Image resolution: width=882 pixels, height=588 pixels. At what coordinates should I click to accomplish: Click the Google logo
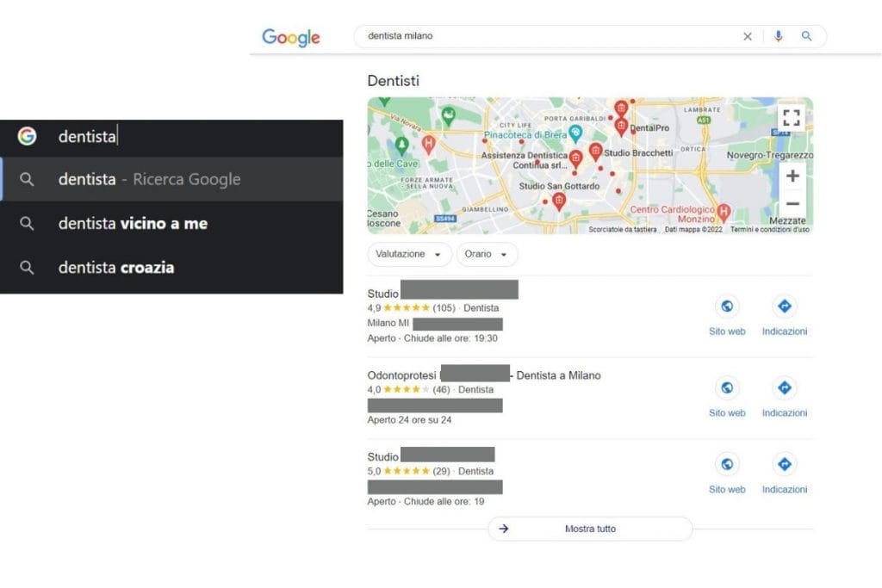click(291, 37)
